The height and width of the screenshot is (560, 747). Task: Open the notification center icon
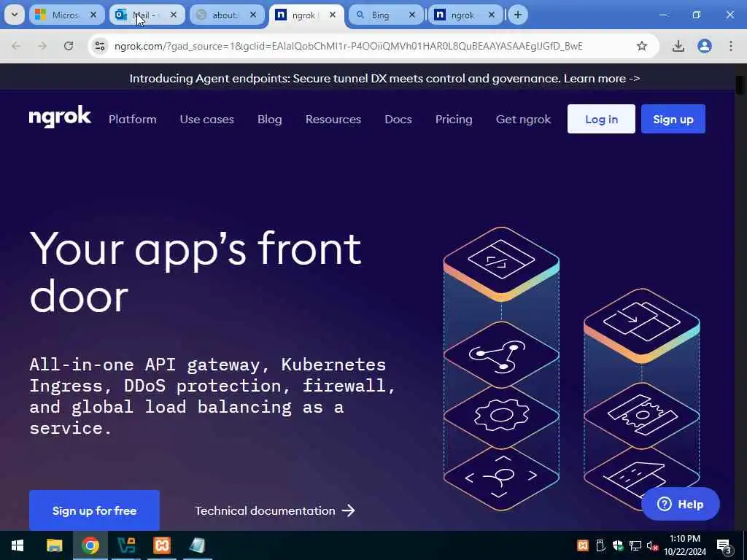(724, 545)
